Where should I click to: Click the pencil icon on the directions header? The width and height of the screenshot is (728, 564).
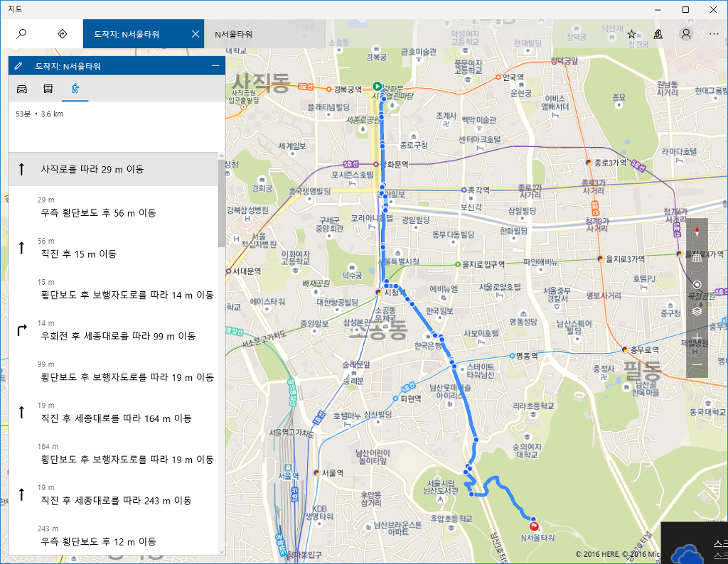19,65
